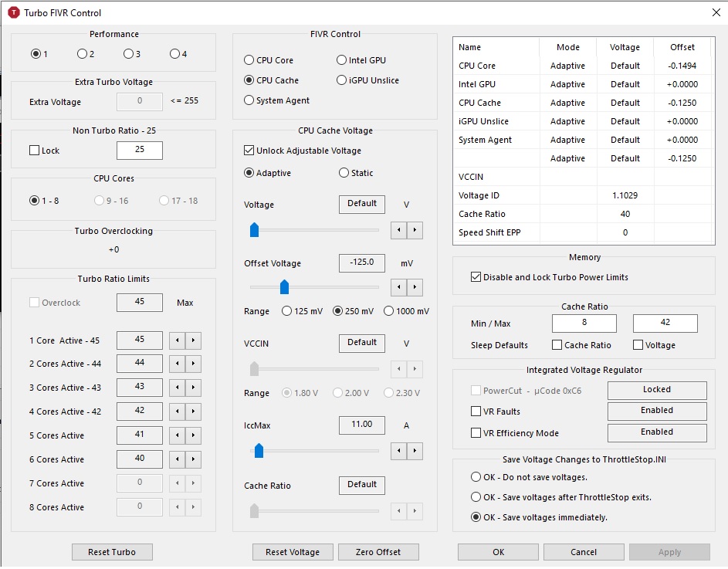Click the CPU Cache row name in table
728x569 pixels.
tap(479, 103)
